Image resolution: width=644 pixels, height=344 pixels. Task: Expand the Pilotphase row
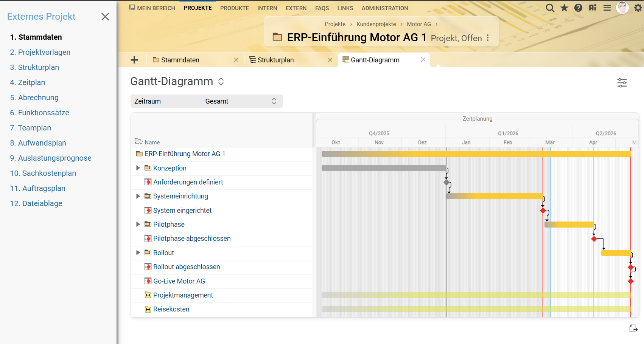coord(138,224)
